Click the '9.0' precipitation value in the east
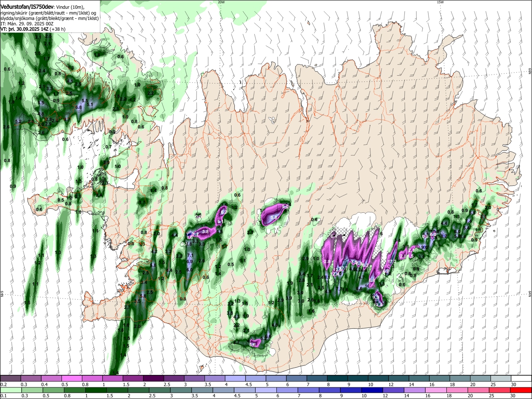The height and width of the screenshot is (399, 532). tap(424, 247)
